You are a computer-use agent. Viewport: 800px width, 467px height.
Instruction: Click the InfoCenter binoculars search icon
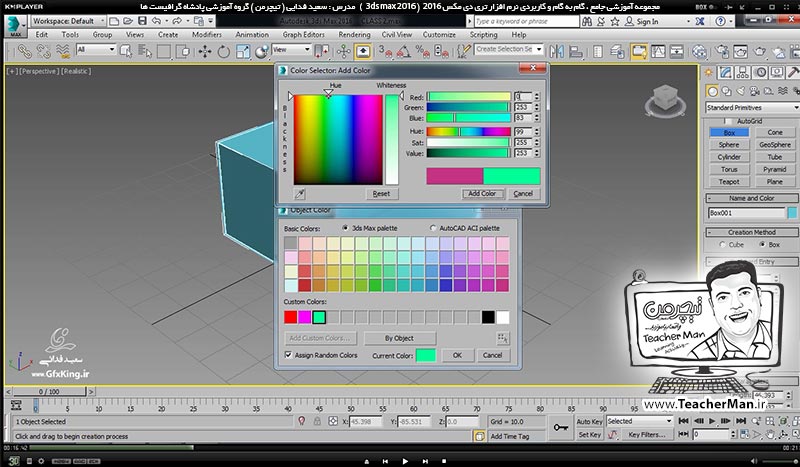click(587, 21)
